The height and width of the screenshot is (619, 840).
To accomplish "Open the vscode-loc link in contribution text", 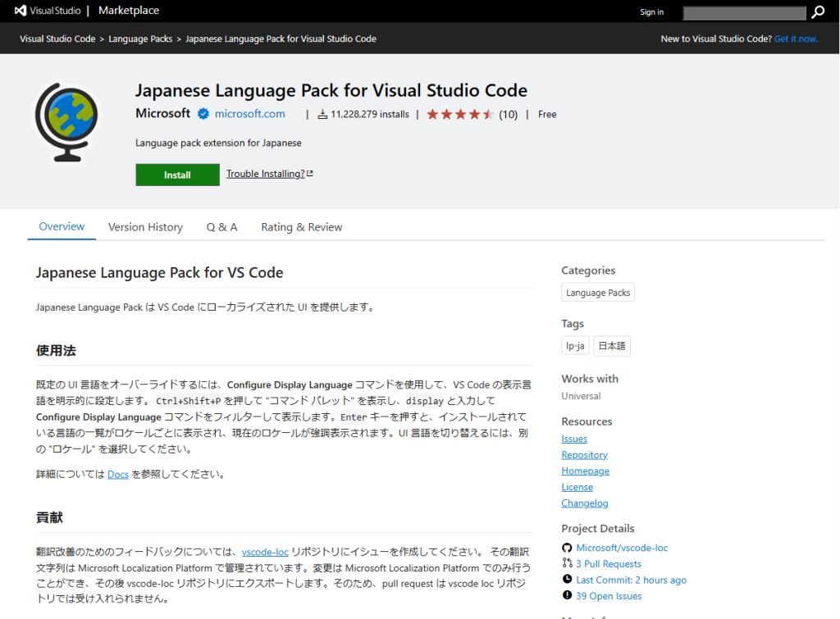I will [265, 552].
